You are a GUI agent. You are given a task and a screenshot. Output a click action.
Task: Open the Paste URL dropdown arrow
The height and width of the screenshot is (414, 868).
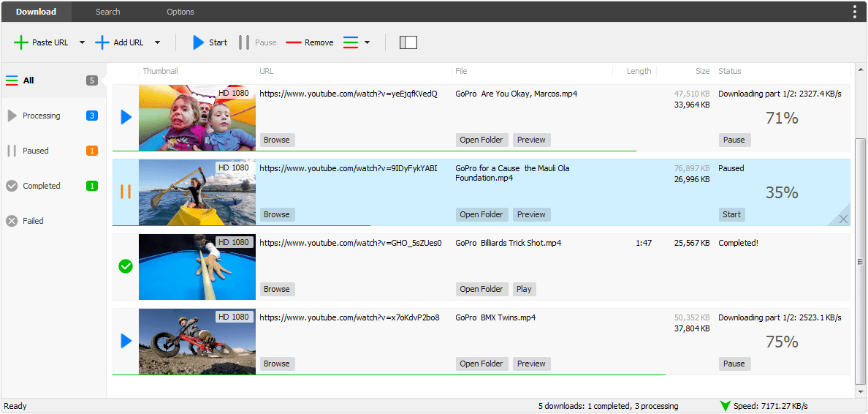pos(82,42)
